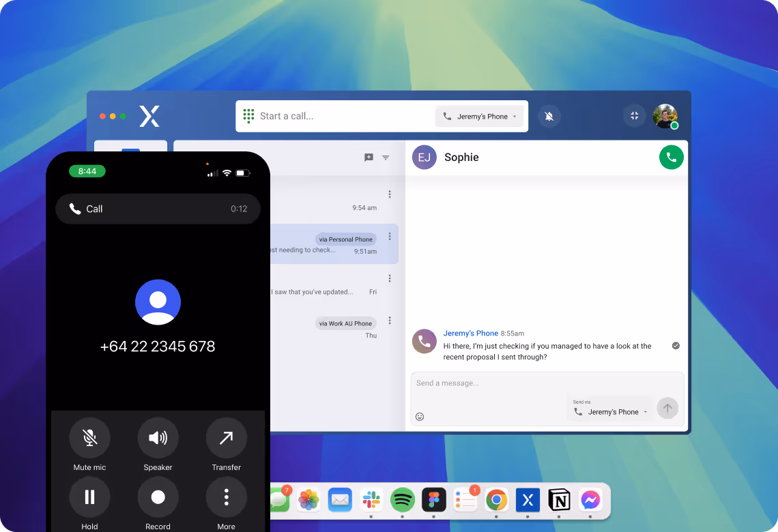Click the collapse window arrows icon

pyautogui.click(x=634, y=116)
